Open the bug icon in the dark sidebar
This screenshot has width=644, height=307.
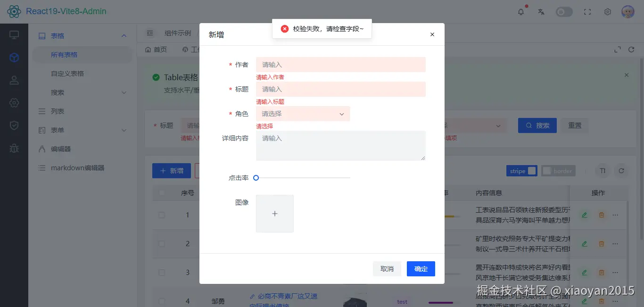coord(14,148)
